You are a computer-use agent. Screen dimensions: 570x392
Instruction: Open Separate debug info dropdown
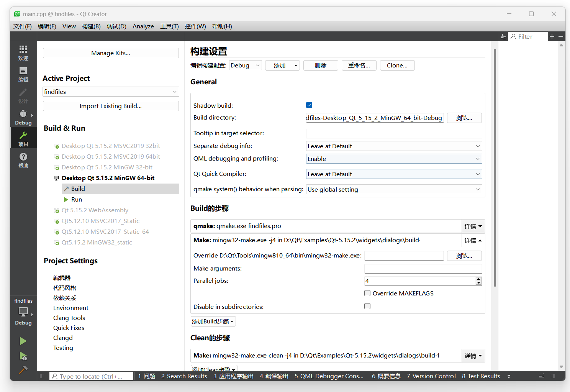click(x=394, y=146)
